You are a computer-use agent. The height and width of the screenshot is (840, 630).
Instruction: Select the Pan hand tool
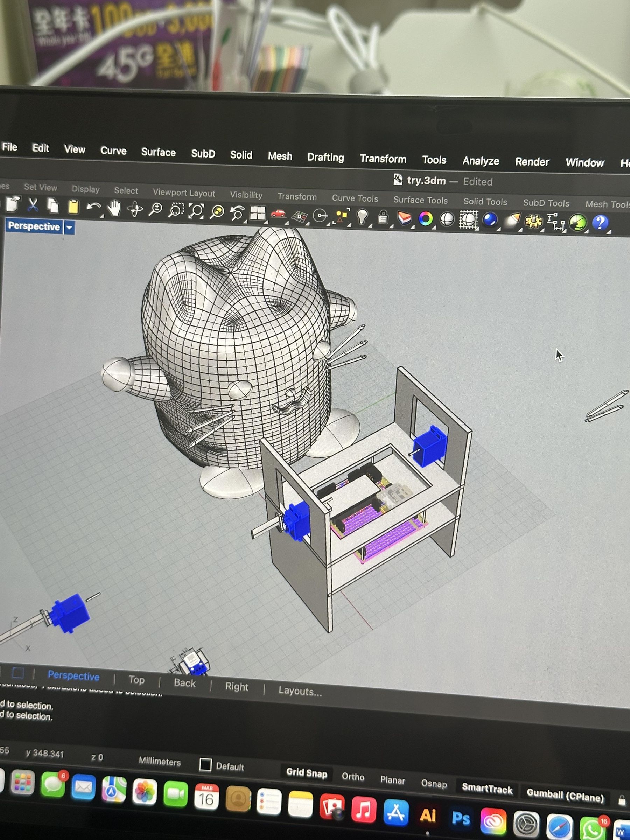click(114, 209)
